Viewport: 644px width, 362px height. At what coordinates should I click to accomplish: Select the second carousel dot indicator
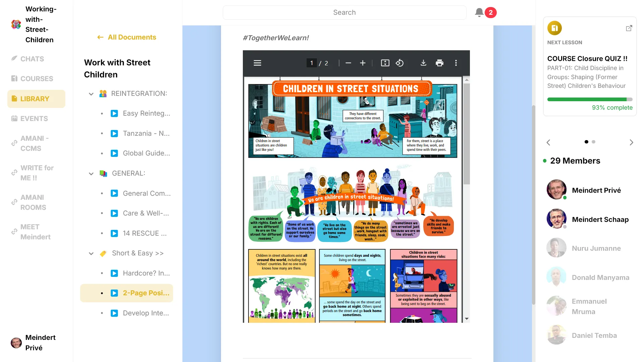593,142
